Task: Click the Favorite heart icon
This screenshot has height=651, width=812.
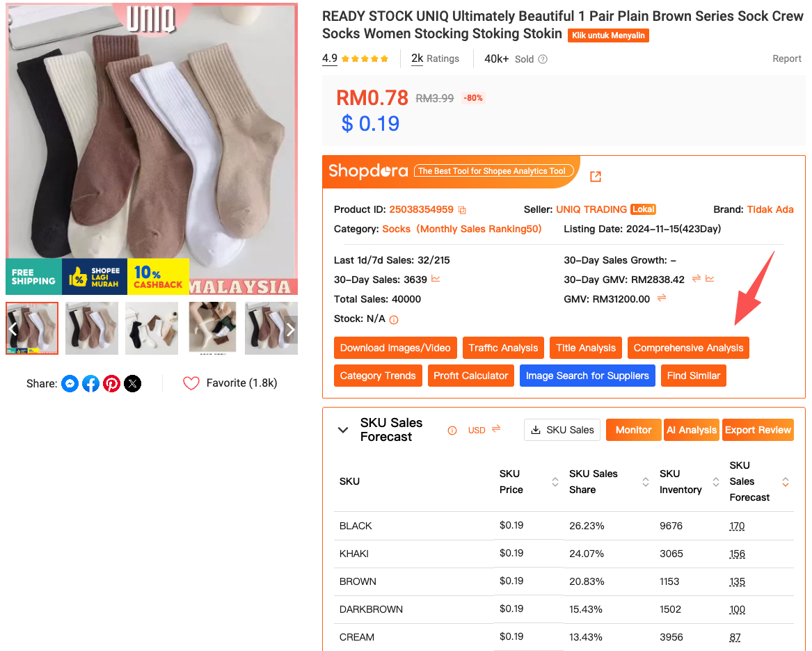Action: 191,383
